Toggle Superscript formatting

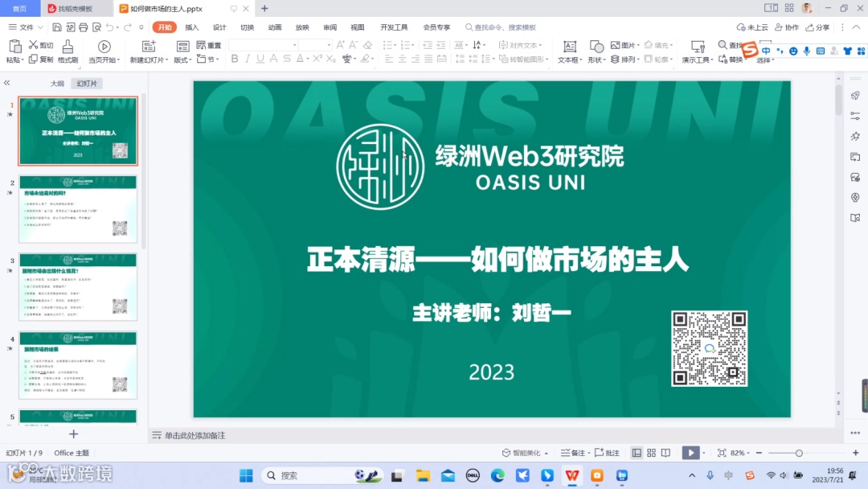317,59
